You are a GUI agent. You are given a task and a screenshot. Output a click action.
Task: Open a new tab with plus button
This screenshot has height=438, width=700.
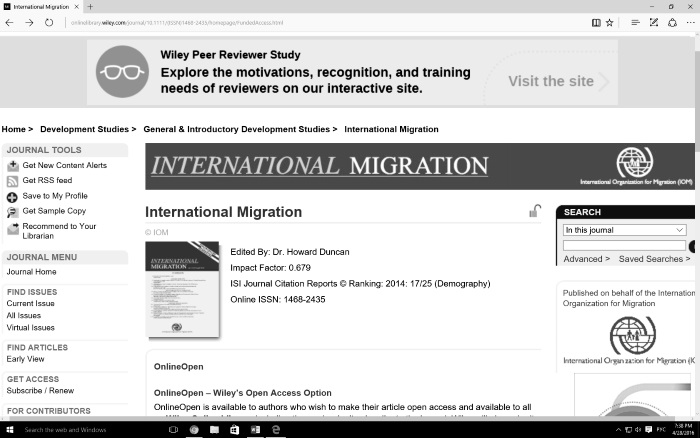click(x=90, y=7)
